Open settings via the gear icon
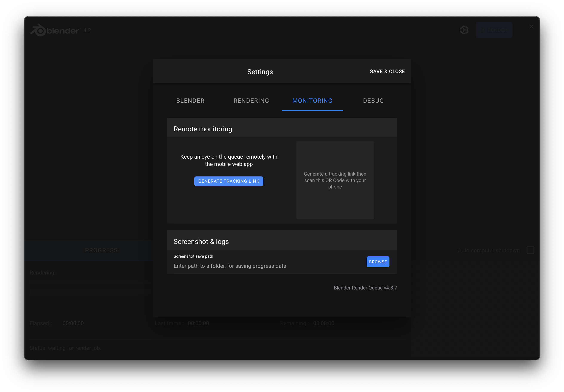Screen dimensions: 564x392 (x=464, y=30)
